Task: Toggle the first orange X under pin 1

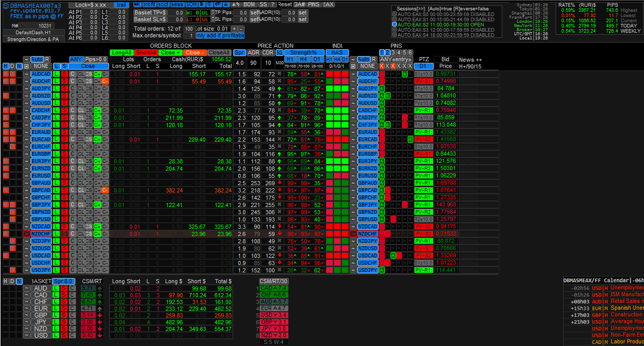Action: pos(382,66)
